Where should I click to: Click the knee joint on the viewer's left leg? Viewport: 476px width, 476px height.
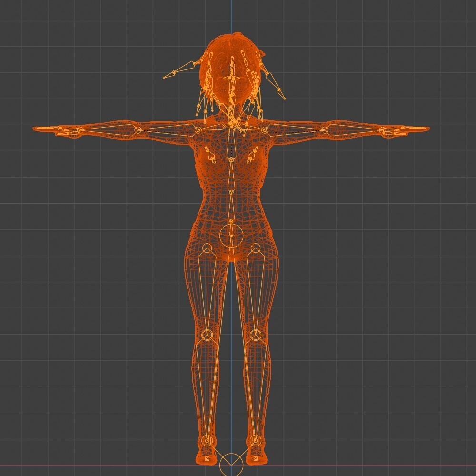click(207, 335)
